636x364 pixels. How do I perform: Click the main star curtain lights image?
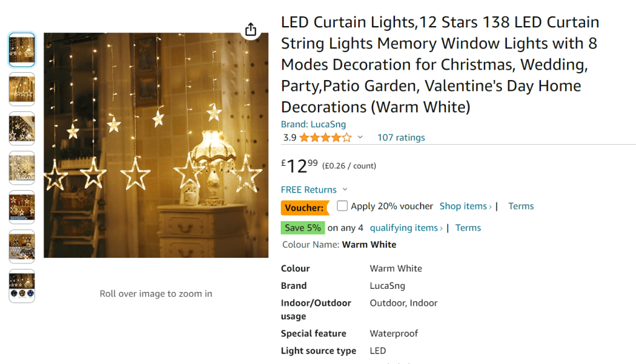coord(156,145)
